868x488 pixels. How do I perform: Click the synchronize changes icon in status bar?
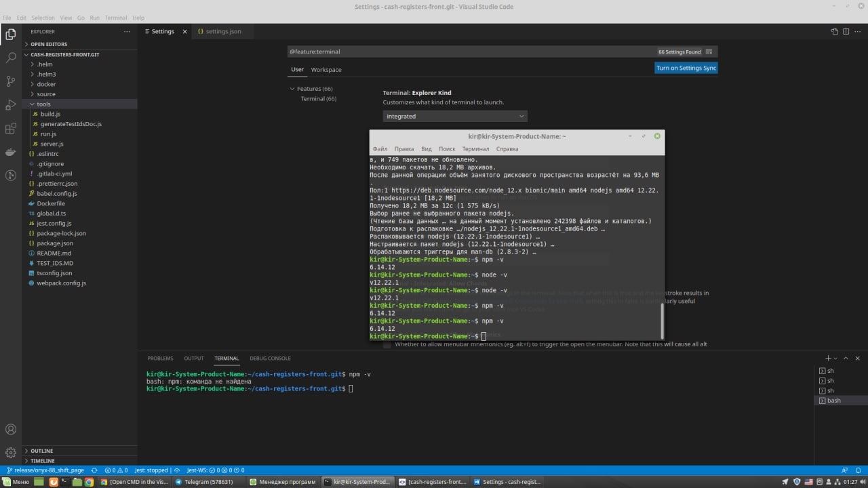coord(94,470)
